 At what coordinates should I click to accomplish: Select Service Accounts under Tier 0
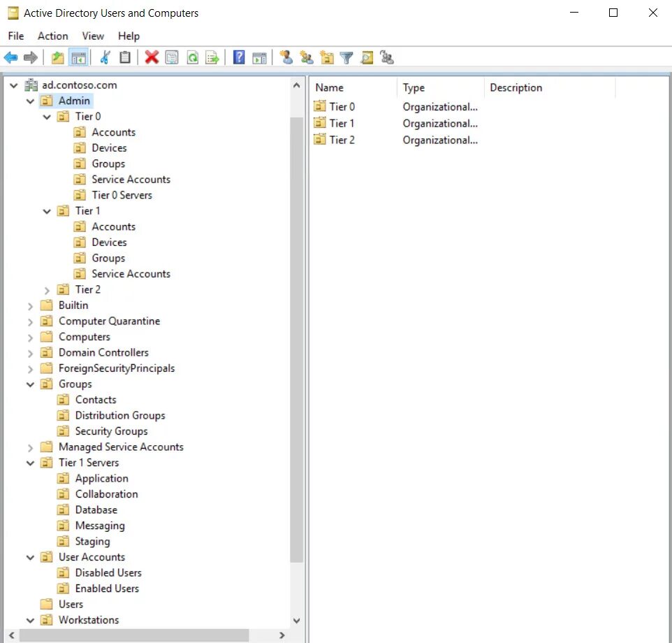(131, 179)
